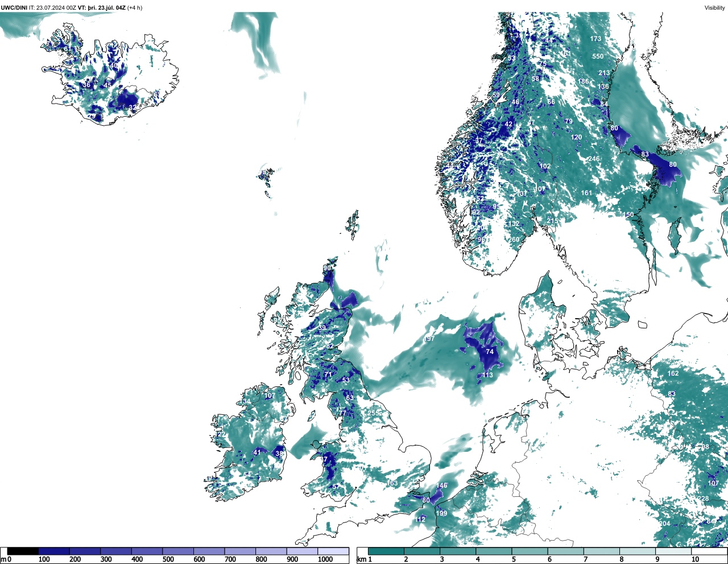Screen dimensions: 728x564
Task: Click the value 112 over the English Channel
Action: click(420, 520)
